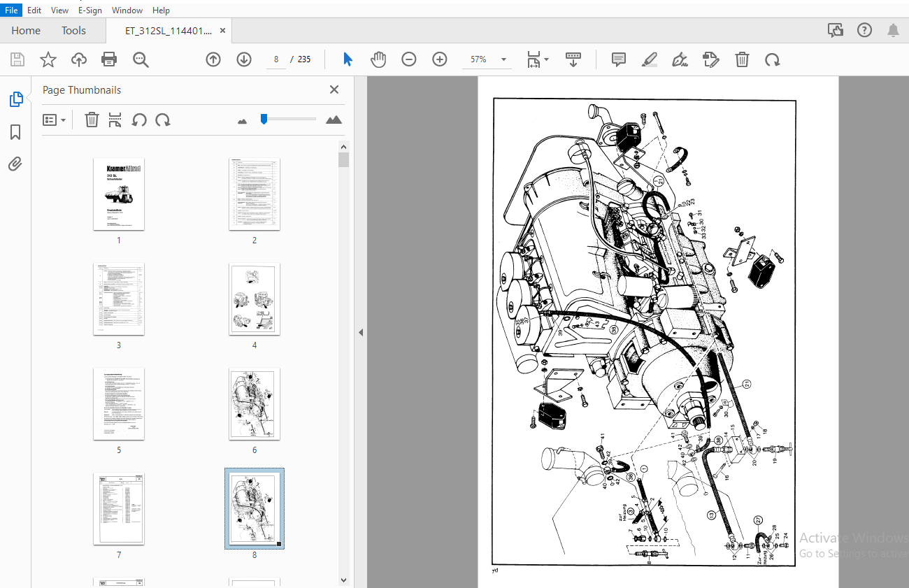The height and width of the screenshot is (588, 909).
Task: Select page 1 thumbnail
Action: pos(119,194)
